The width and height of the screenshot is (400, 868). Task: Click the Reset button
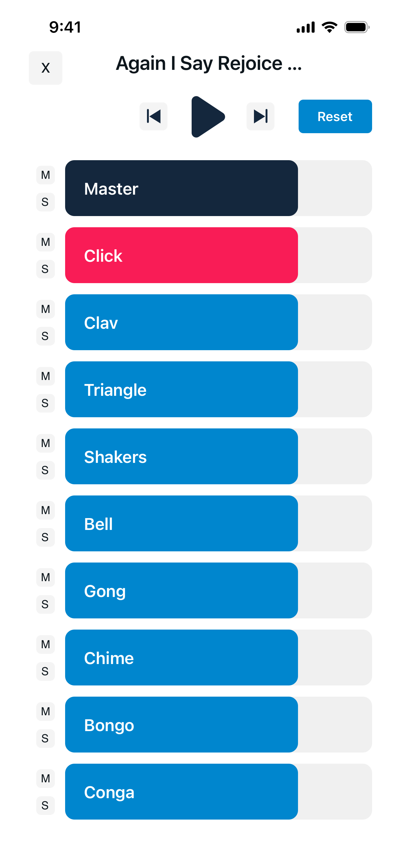(335, 116)
